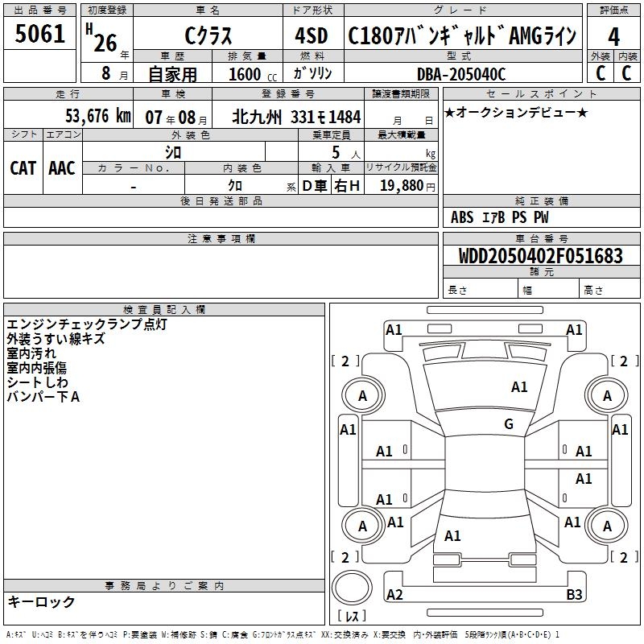Click the カラーNo. header
This screenshot has height=644, width=644.
[x=134, y=167]
